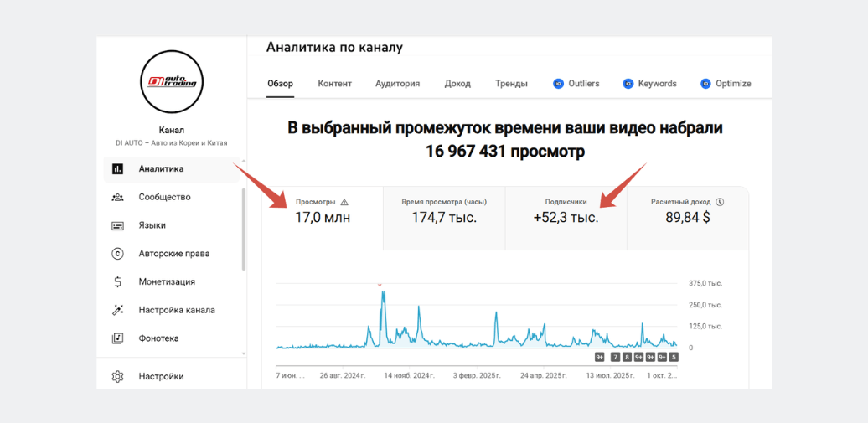This screenshot has height=423, width=868.
Task: Click the red marker above the chart's highest peak
Action: pyautogui.click(x=380, y=285)
